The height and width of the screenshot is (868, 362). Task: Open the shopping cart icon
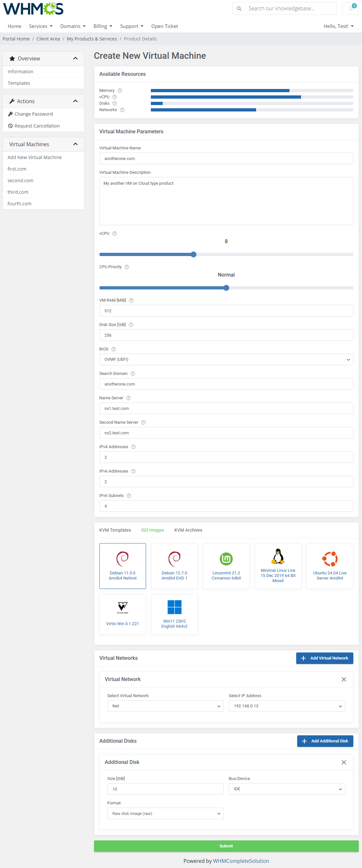pos(350,8)
